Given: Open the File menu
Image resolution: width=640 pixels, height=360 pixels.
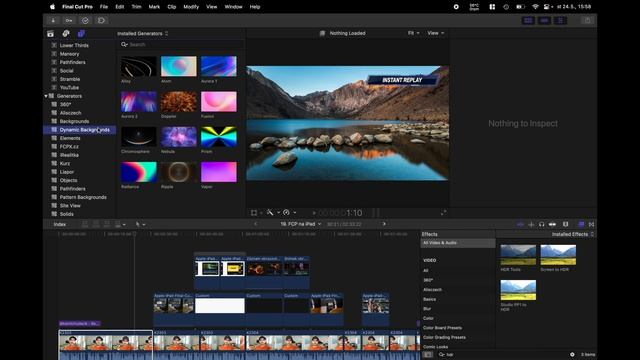Looking at the screenshot, I should coord(104,7).
